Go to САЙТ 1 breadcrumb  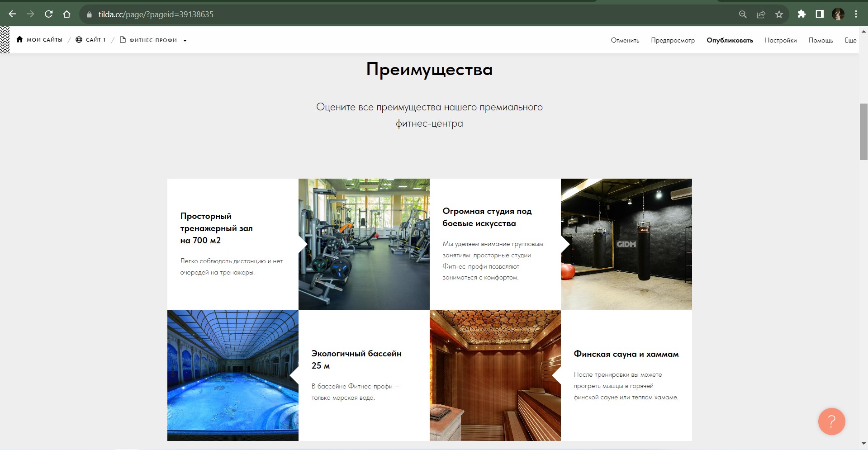point(95,40)
